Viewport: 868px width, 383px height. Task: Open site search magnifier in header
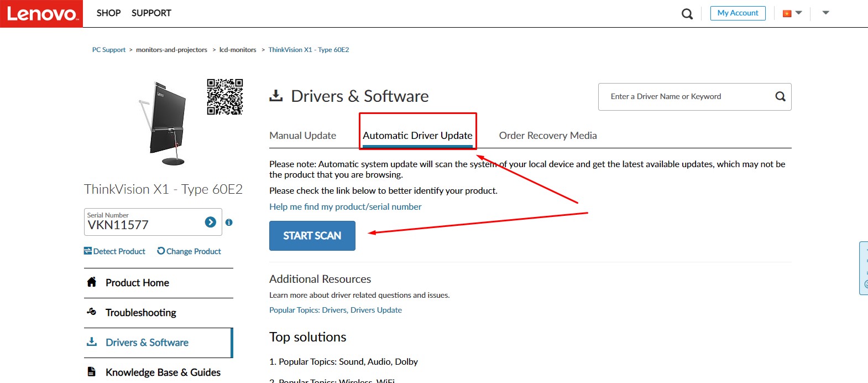[687, 14]
